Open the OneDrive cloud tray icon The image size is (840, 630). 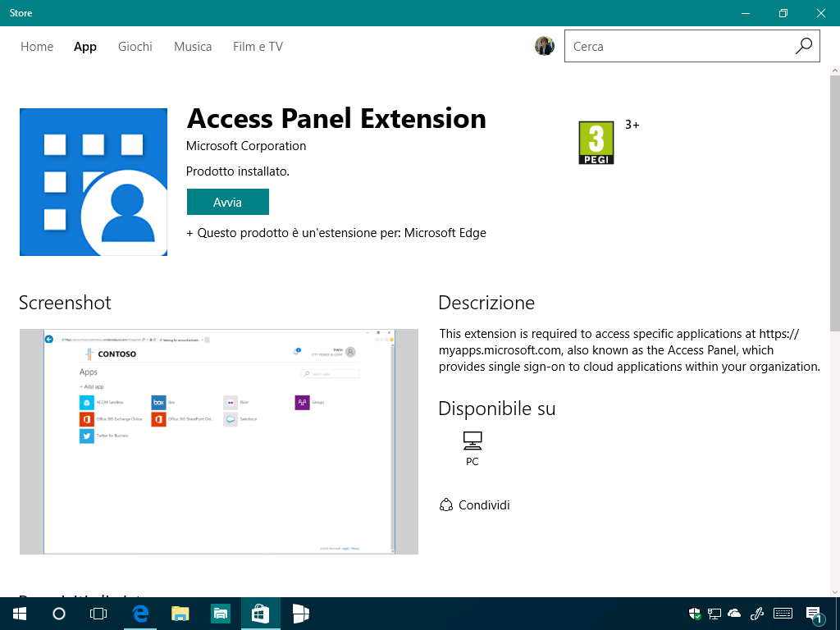(x=734, y=614)
